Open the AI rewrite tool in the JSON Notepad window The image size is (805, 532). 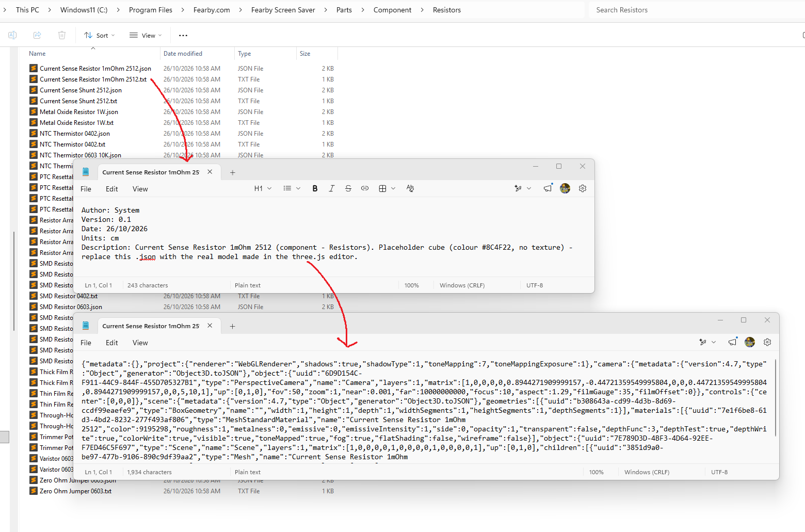pyautogui.click(x=703, y=342)
